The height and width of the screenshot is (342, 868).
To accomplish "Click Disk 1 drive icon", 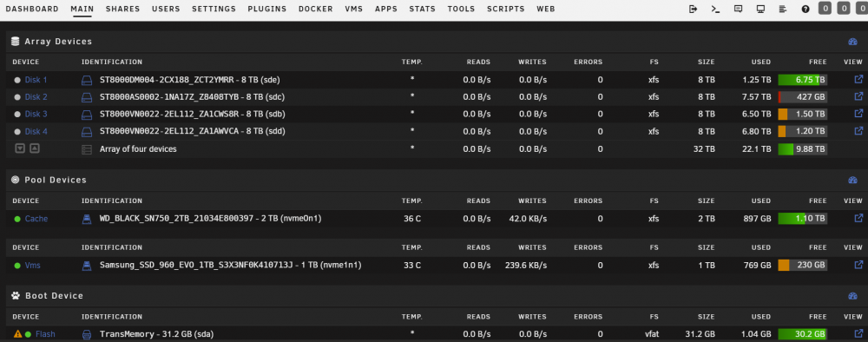I will tap(87, 80).
